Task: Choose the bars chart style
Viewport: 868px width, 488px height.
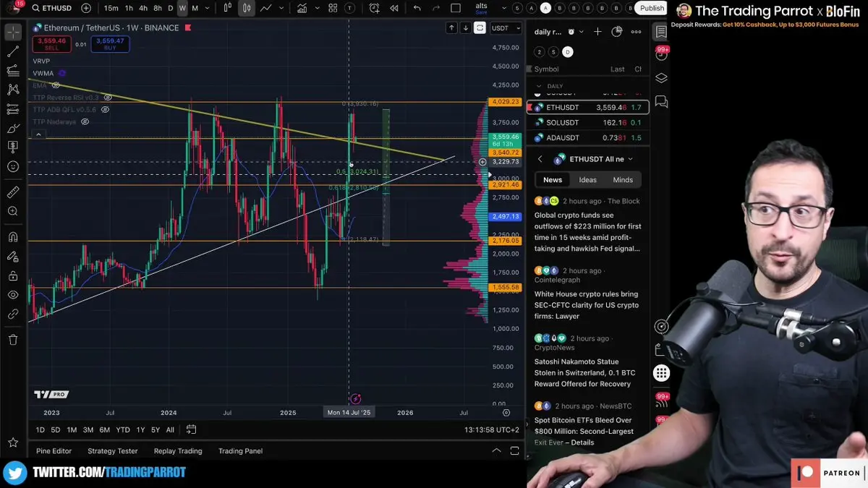Action: (227, 8)
